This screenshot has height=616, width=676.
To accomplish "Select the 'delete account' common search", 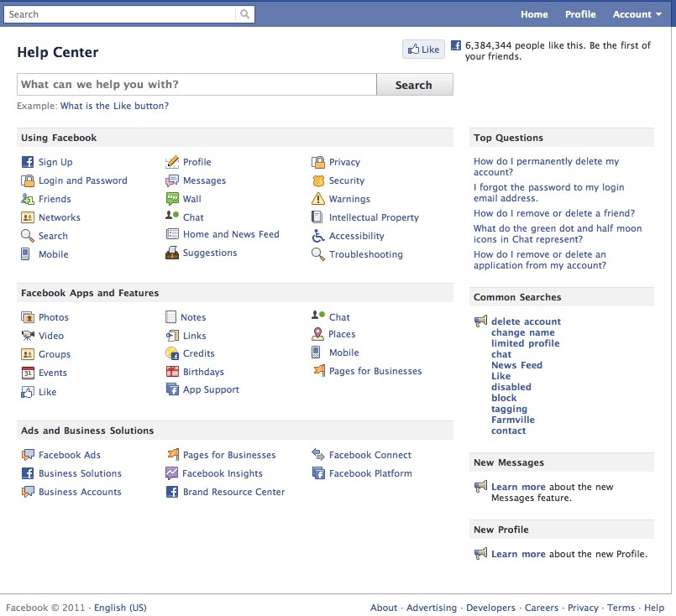I will (526, 321).
